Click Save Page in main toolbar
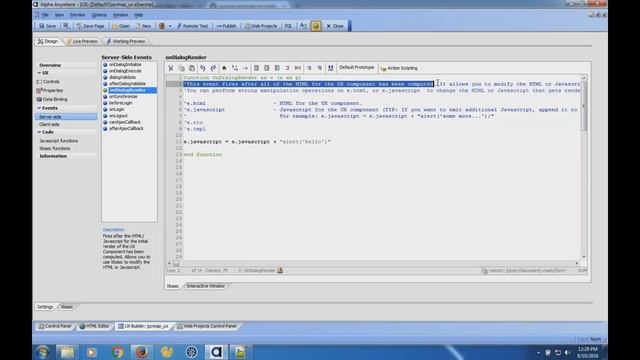Viewport: 640px width, 360px height. (x=90, y=26)
